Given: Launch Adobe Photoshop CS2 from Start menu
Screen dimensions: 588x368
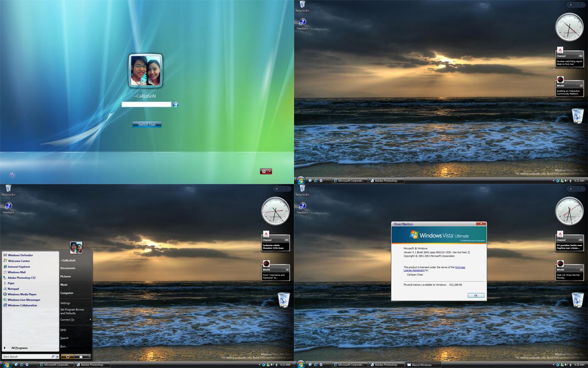Looking at the screenshot, I should pos(19,278).
